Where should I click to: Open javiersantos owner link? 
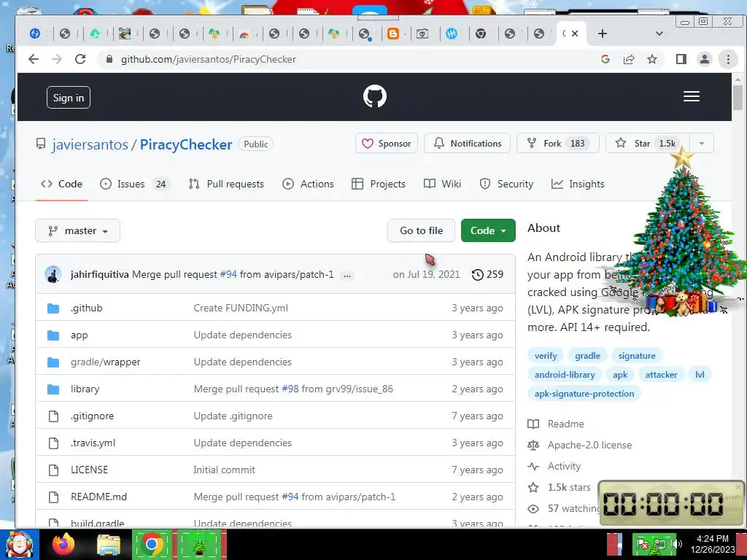(x=90, y=144)
